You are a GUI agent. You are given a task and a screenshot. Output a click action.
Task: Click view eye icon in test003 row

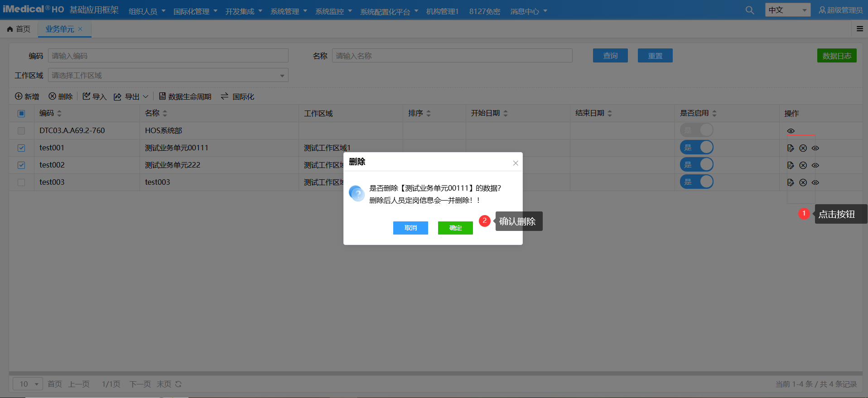(x=815, y=182)
